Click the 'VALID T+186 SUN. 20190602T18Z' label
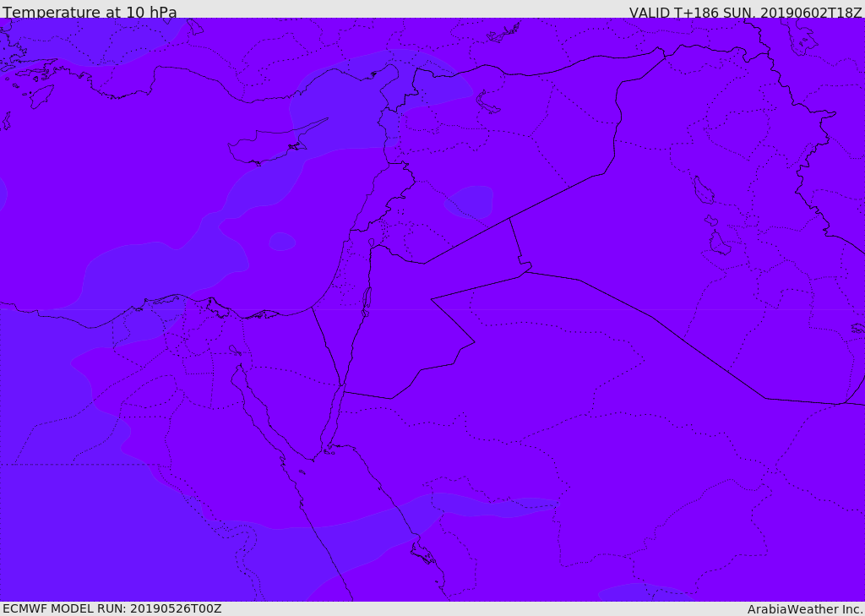Screen dimensions: 865x616 [745, 12]
